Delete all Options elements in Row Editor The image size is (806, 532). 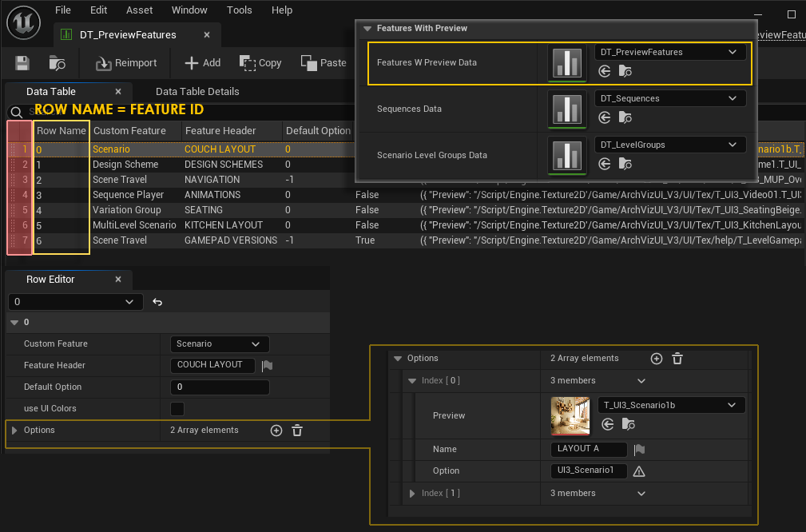[297, 431]
